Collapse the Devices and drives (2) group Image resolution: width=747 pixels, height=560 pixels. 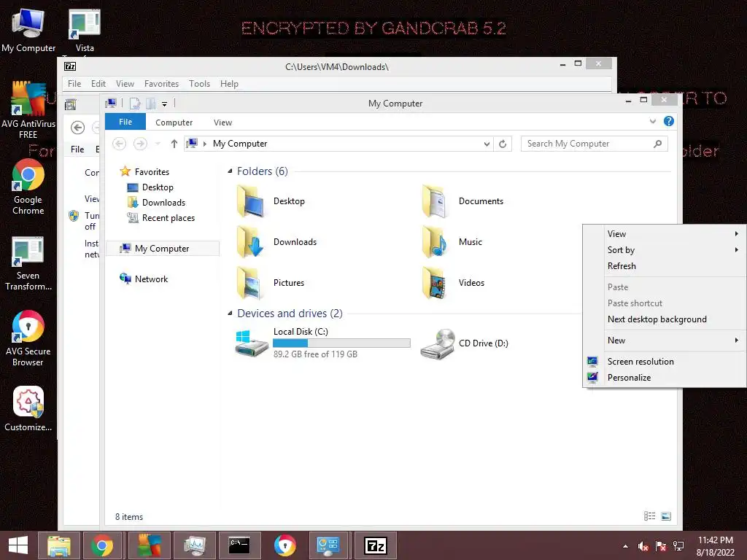click(x=230, y=314)
